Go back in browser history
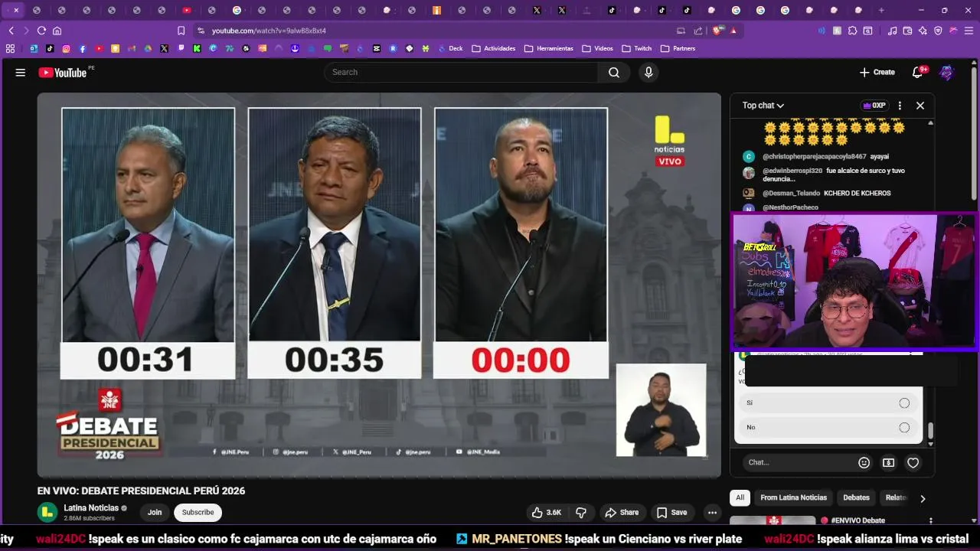The image size is (980, 551). coord(11,31)
